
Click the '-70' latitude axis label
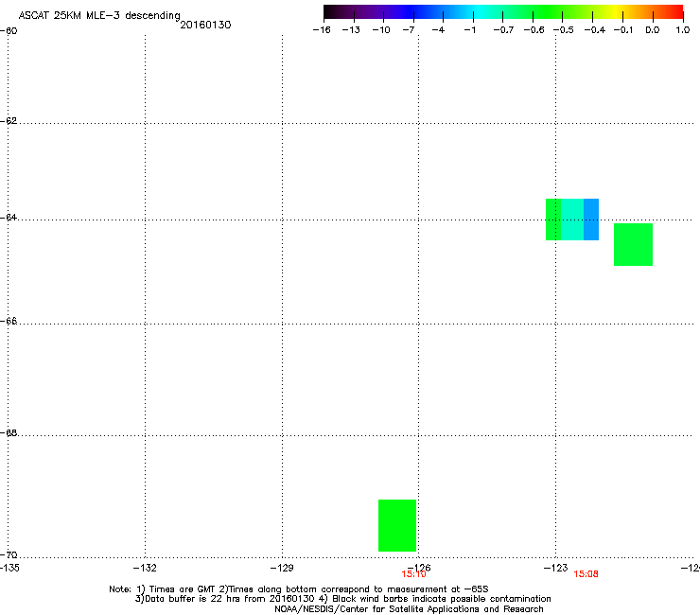9,554
